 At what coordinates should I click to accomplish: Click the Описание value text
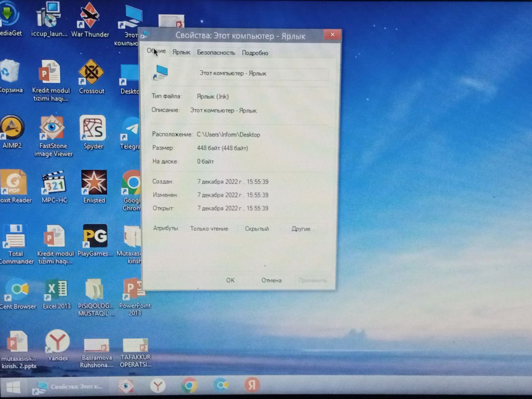223,111
